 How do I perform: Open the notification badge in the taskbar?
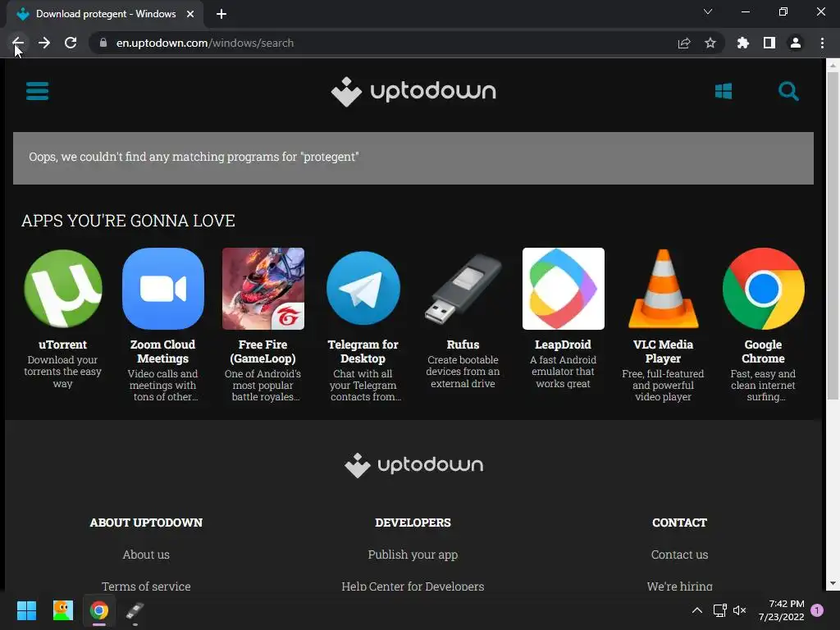(817, 610)
